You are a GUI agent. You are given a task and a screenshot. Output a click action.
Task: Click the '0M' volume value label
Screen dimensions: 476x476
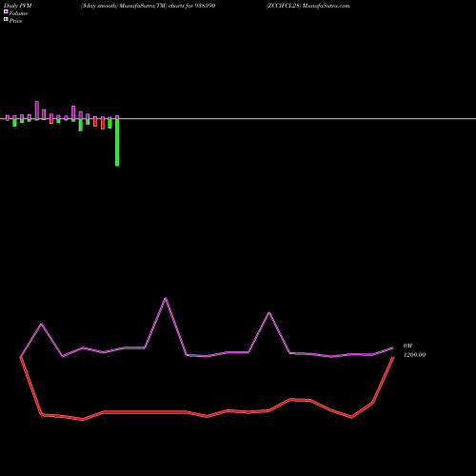[x=407, y=346]
